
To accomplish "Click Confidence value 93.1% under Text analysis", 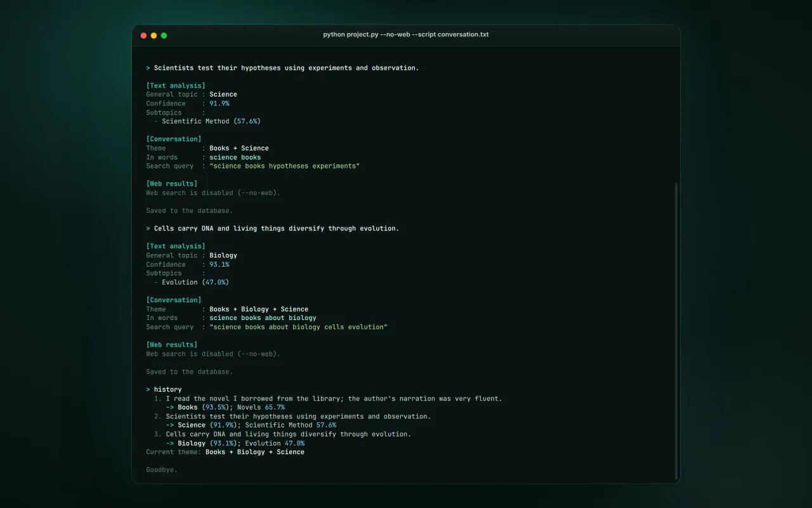I will click(219, 265).
